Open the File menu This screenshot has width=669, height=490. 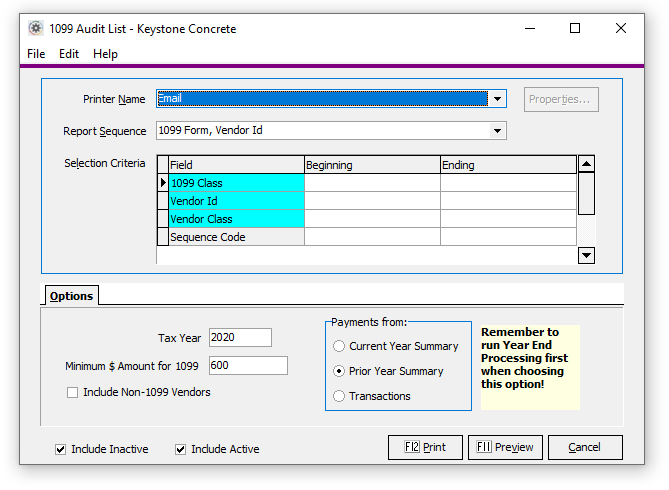36,54
